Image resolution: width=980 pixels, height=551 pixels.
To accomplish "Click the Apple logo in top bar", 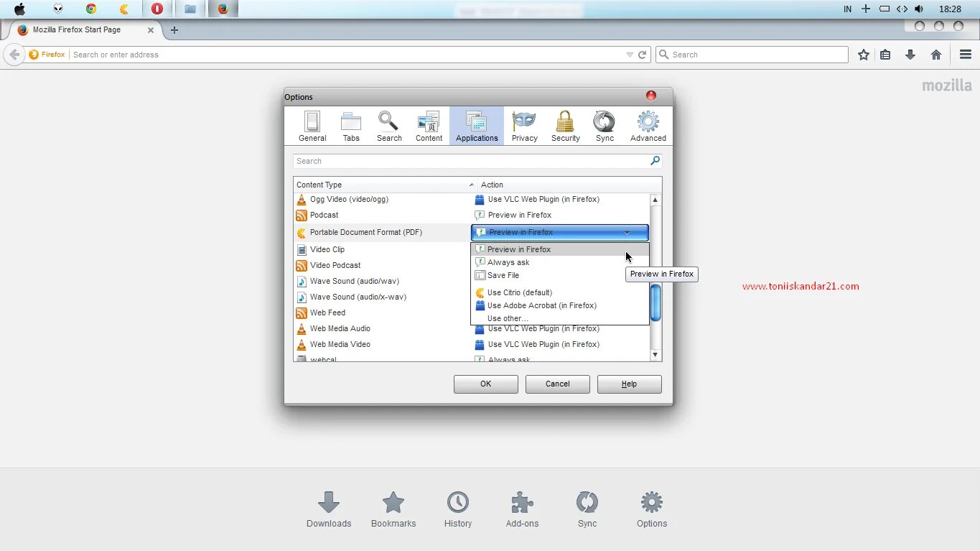I will point(20,9).
